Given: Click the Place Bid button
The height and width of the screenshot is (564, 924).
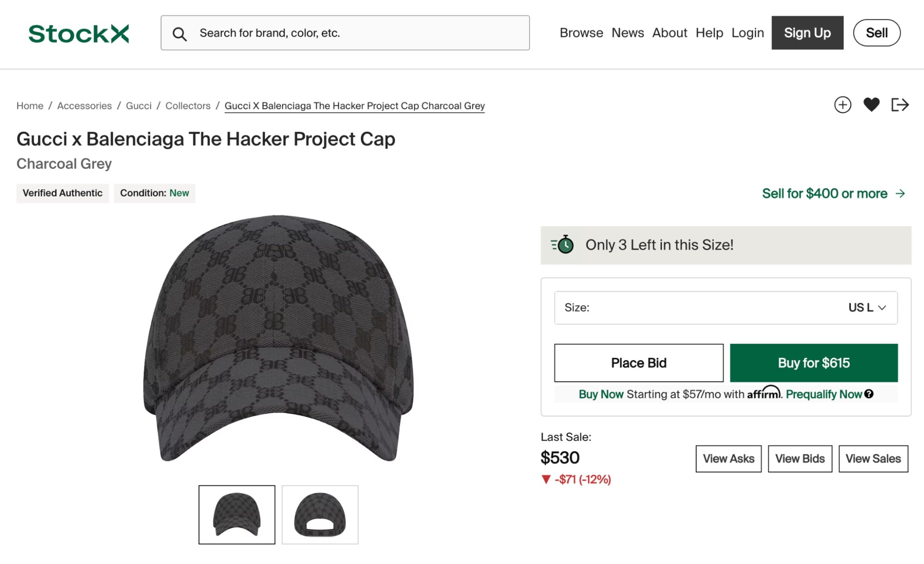Looking at the screenshot, I should (x=638, y=363).
